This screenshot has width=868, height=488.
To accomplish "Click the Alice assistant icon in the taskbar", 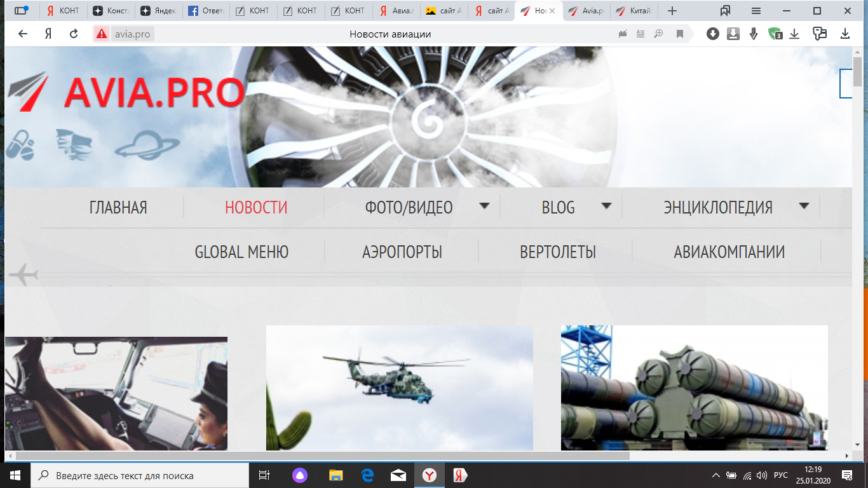I will (x=299, y=475).
